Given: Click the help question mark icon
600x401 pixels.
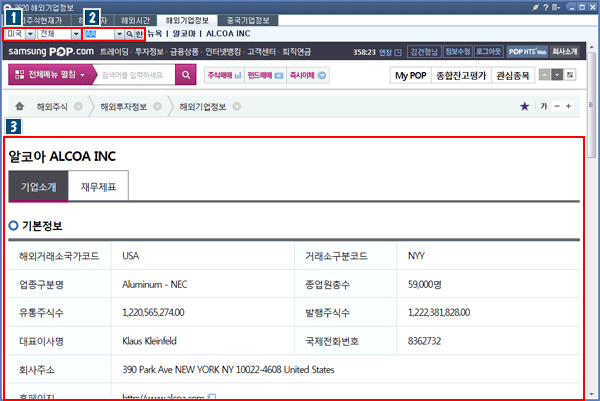Looking at the screenshot, I should (546, 7).
